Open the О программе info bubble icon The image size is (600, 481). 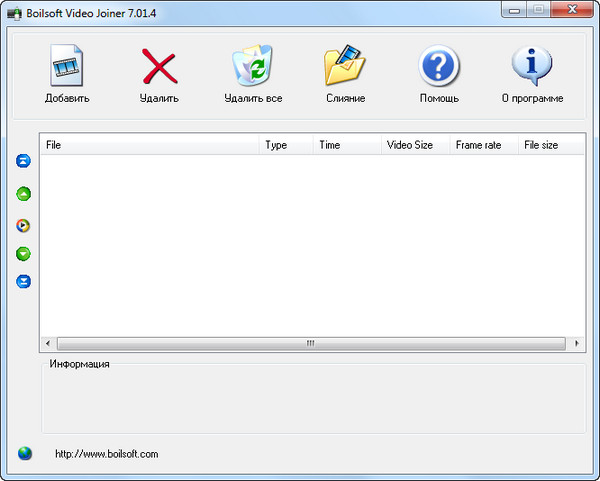532,67
